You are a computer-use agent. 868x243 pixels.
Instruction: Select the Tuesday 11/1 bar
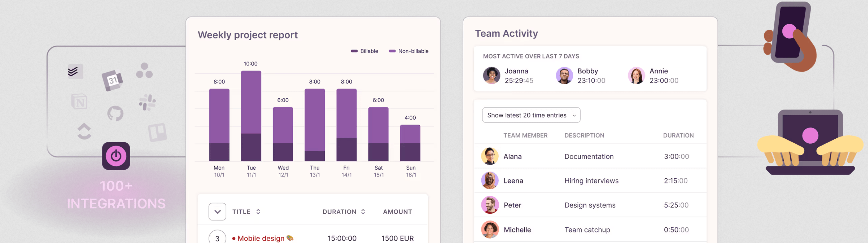pyautogui.click(x=251, y=116)
